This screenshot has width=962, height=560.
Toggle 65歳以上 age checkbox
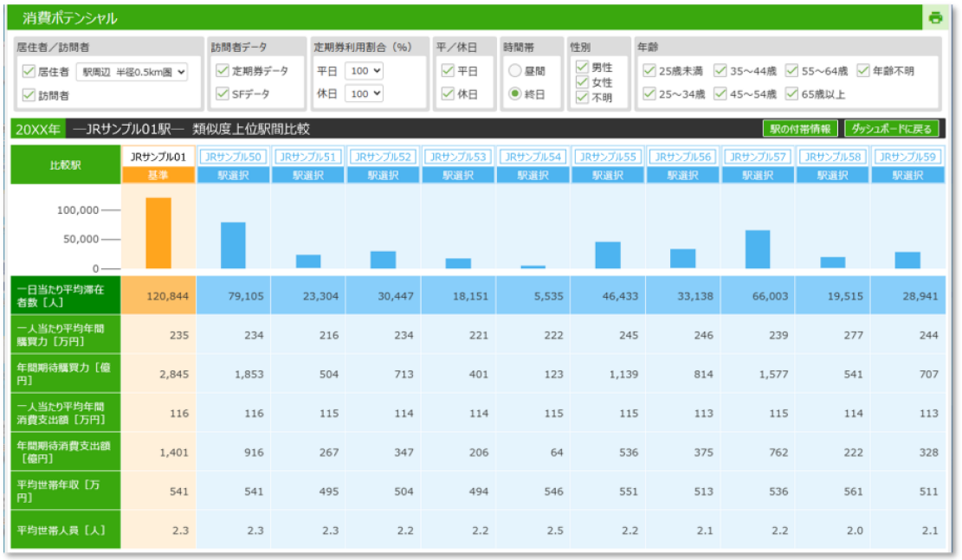(792, 93)
